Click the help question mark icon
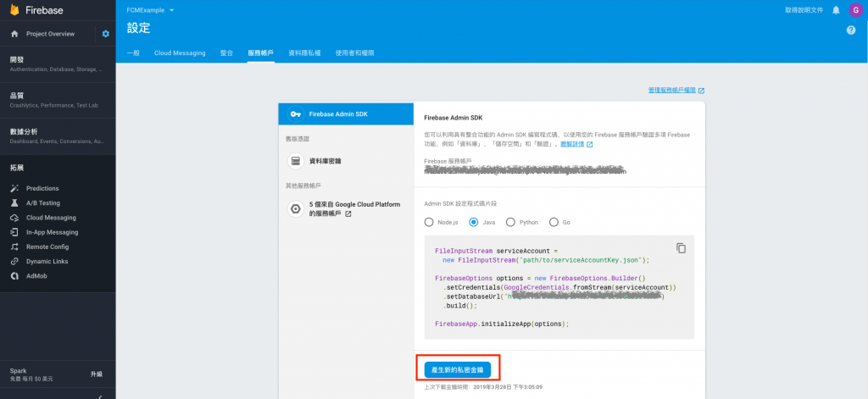Screen dimensions: 868x399 tap(851, 30)
